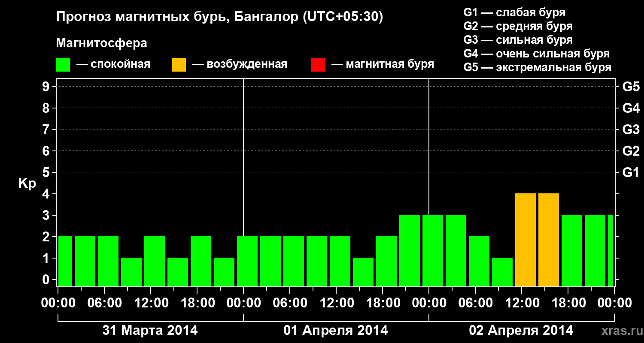This screenshot has height=343, width=644.
Task: Click the '— магнитная буря' legend label
Action: pyautogui.click(x=383, y=64)
